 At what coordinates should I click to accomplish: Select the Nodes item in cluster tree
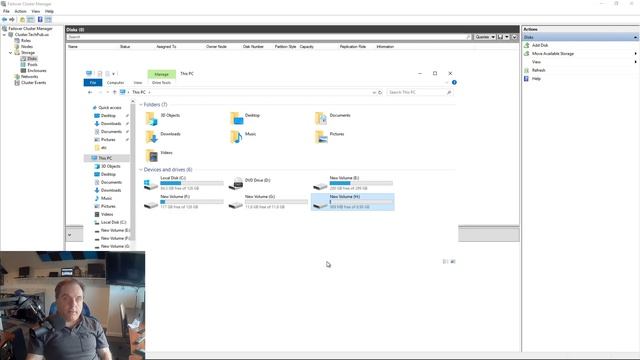(27, 47)
